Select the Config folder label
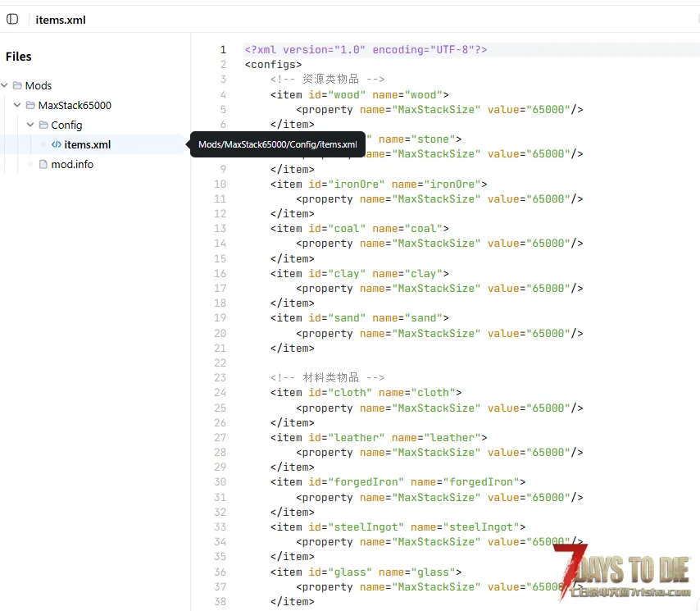Screen dimensions: 700x611 (66, 125)
